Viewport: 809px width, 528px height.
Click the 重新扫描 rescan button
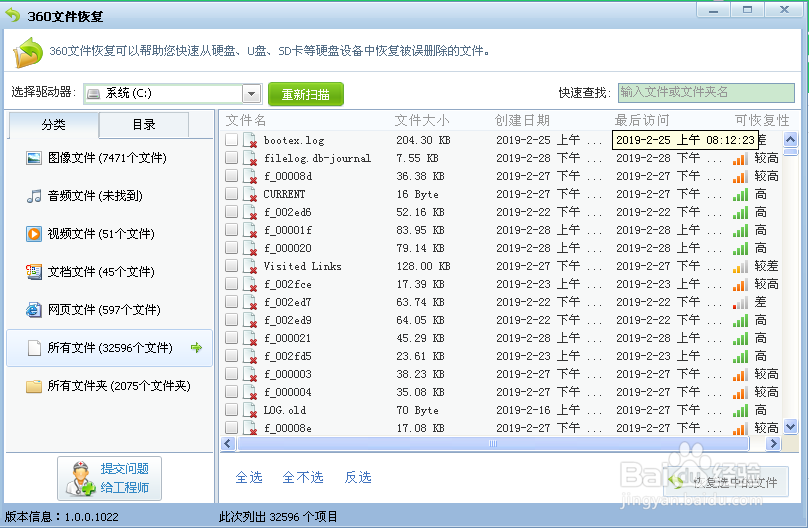coord(305,94)
